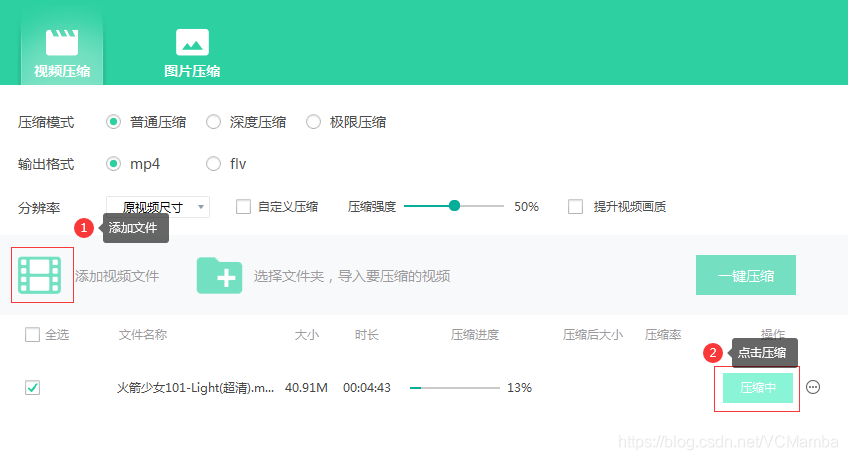Click the 一键压缩 button
This screenshot has height=460, width=848.
pyautogui.click(x=746, y=275)
